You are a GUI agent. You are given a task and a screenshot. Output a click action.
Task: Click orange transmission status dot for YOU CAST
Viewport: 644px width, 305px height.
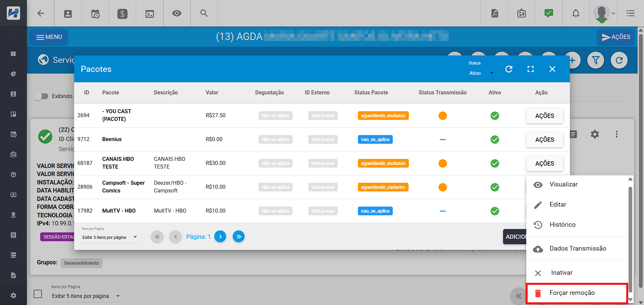tap(443, 116)
